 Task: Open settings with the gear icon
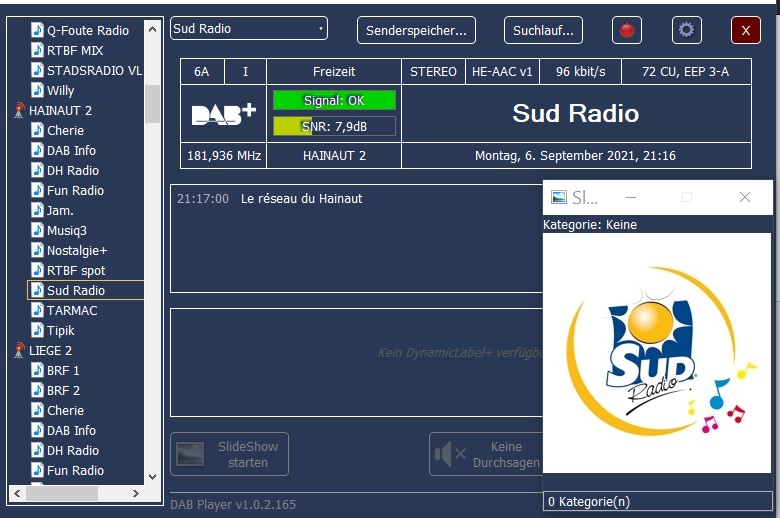[686, 30]
